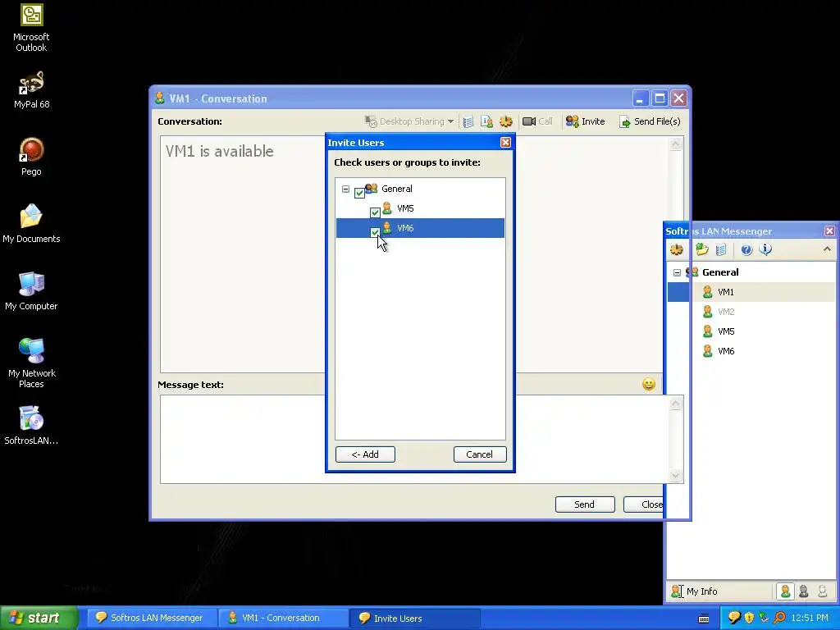Click the Send button
Screen dimensions: 840x630
coord(584,504)
